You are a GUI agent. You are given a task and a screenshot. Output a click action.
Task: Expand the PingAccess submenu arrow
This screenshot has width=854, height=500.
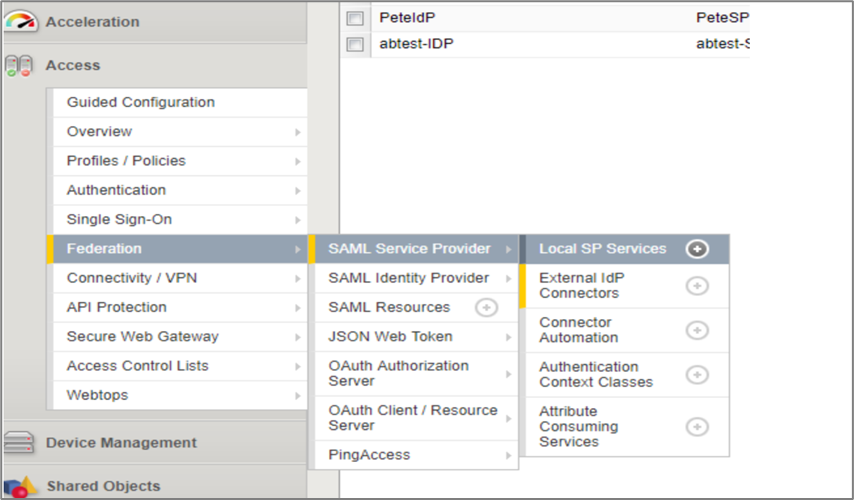tap(508, 455)
